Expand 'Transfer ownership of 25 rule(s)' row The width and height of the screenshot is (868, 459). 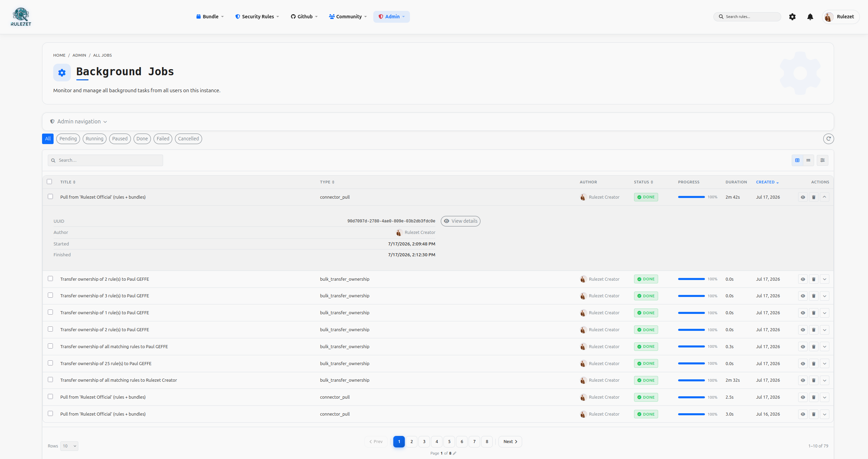[824, 364]
